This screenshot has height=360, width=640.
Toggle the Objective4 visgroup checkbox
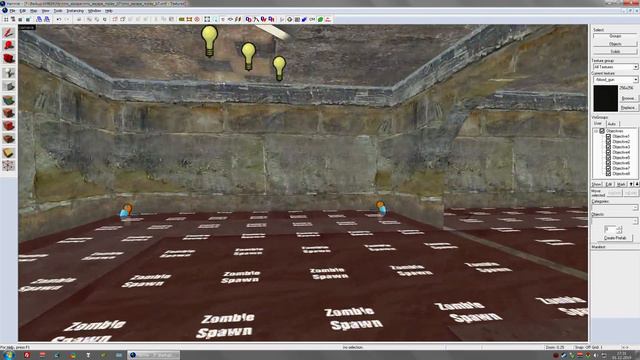tap(609, 152)
